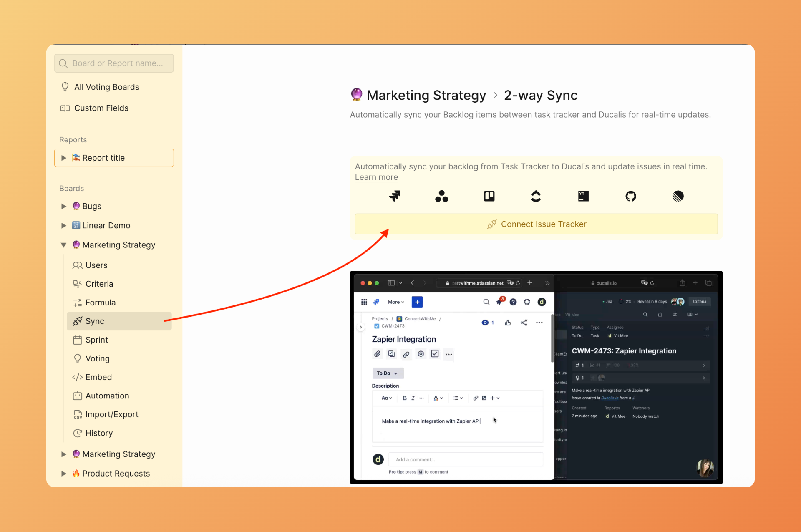
Task: Click the YouTrack icon
Action: click(x=583, y=196)
